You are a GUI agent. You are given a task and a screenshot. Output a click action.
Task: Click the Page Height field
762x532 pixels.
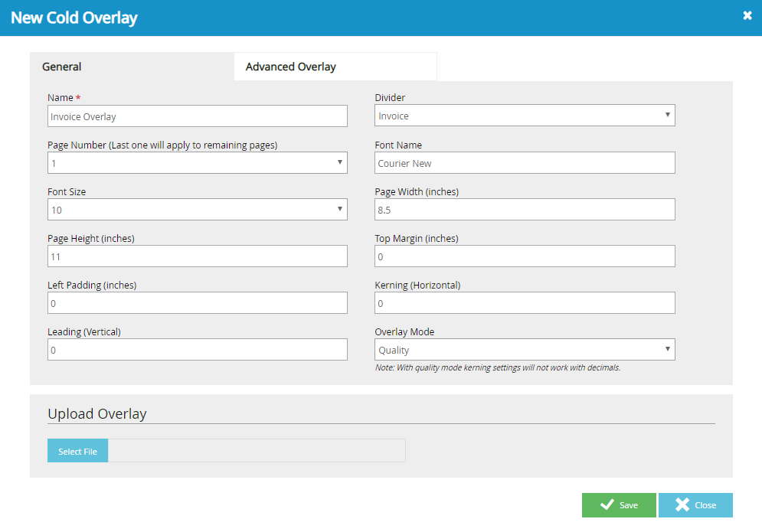[x=197, y=256]
